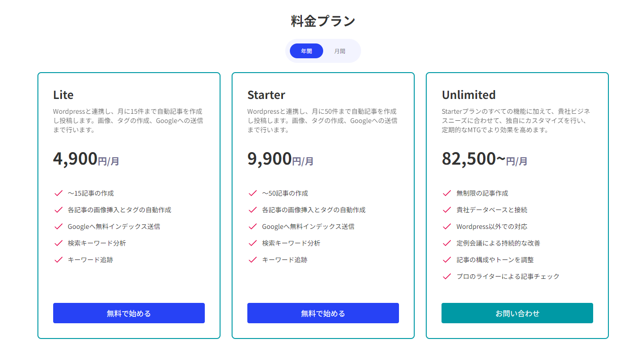Image resolution: width=644 pixels, height=357 pixels.
Task: Click checkmark icon beside 無制限の記事作成
Action: [447, 193]
